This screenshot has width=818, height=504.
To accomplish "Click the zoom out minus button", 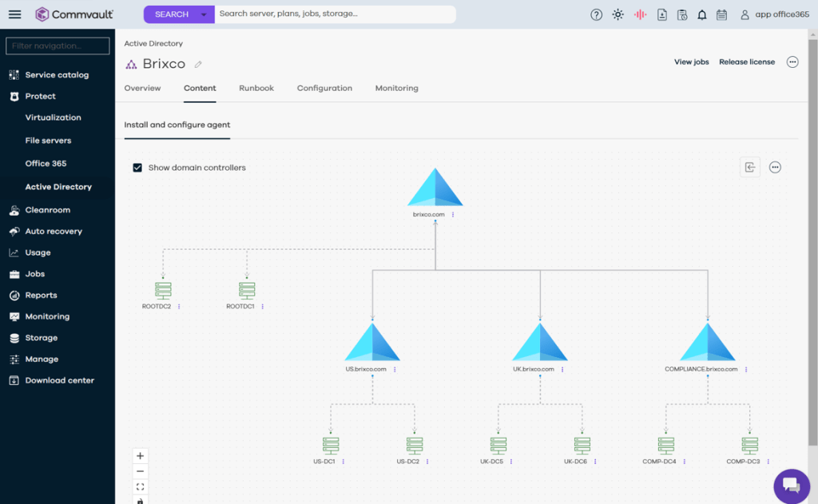I will (141, 471).
